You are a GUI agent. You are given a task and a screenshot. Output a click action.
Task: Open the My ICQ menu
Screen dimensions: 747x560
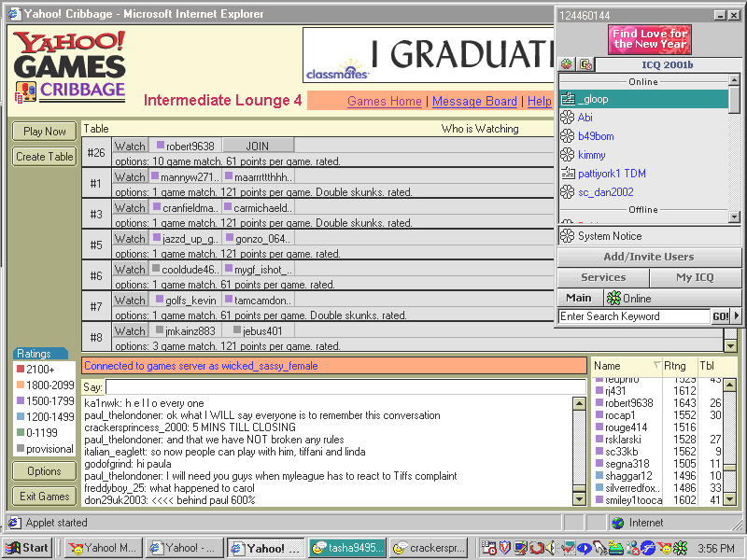pyautogui.click(x=696, y=277)
